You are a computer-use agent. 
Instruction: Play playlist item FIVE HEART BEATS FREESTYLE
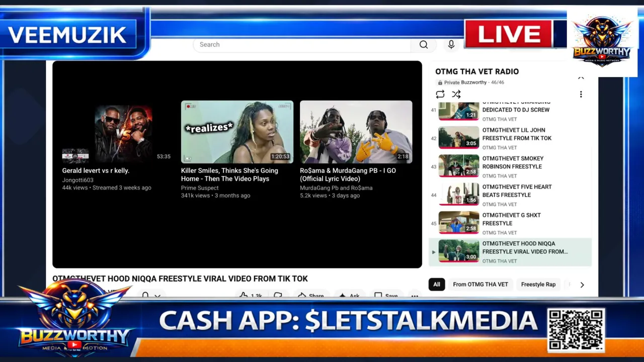click(x=510, y=195)
